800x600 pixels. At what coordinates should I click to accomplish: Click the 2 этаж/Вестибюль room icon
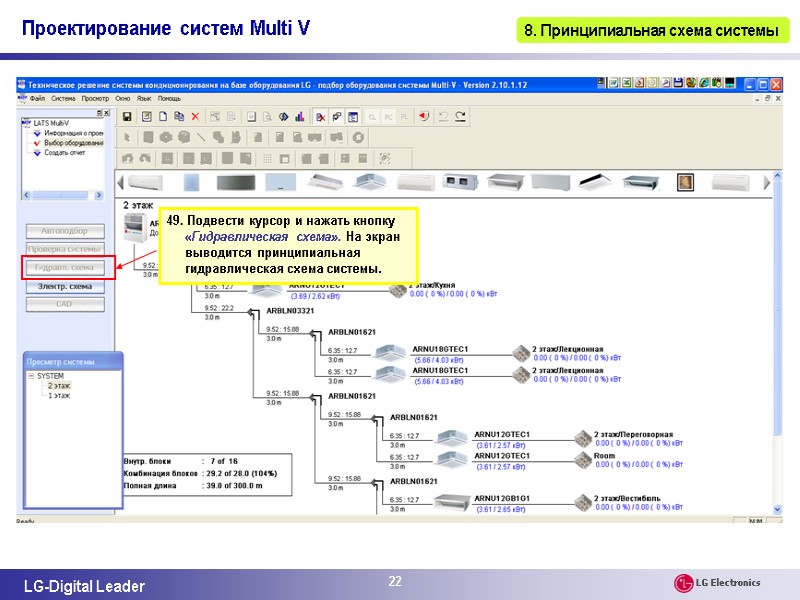[x=583, y=503]
